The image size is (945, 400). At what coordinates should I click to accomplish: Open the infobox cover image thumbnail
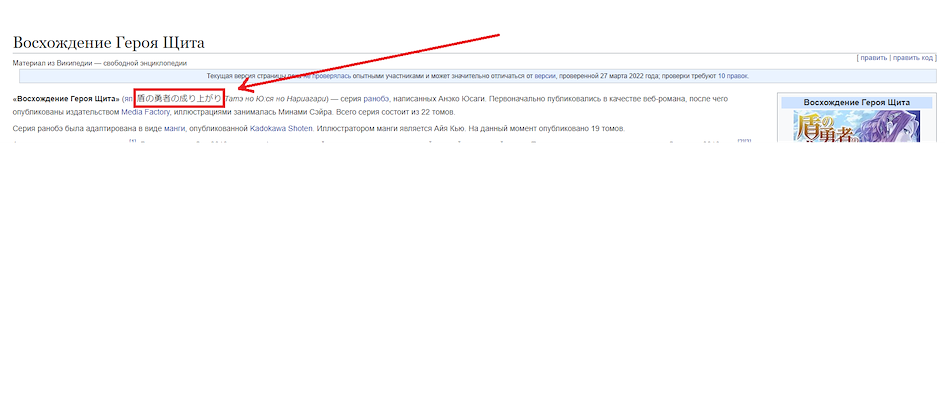click(x=856, y=126)
